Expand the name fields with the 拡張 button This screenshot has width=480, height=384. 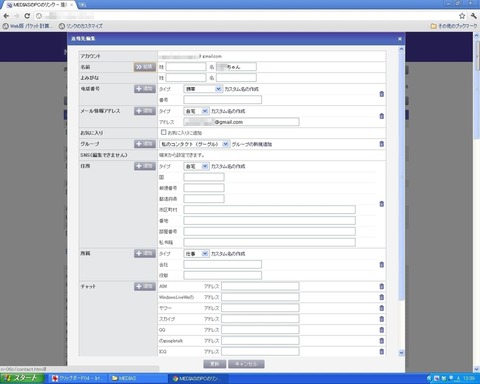tap(145, 67)
